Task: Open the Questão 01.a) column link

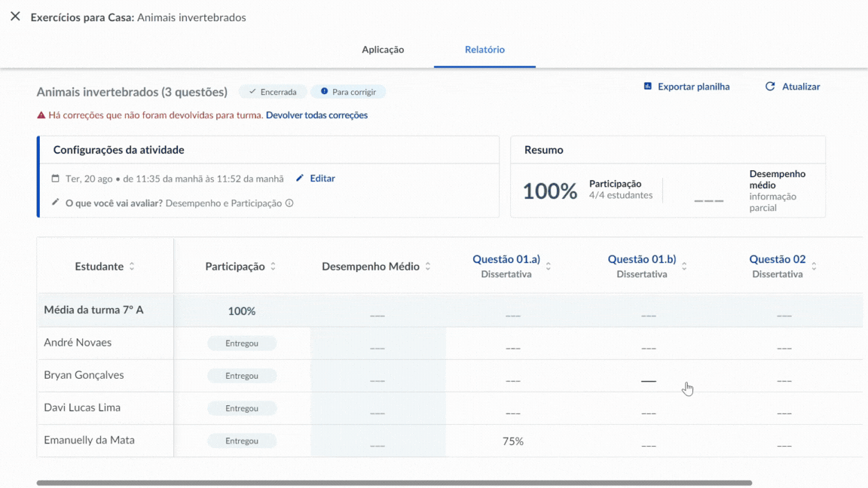Action: 506,259
